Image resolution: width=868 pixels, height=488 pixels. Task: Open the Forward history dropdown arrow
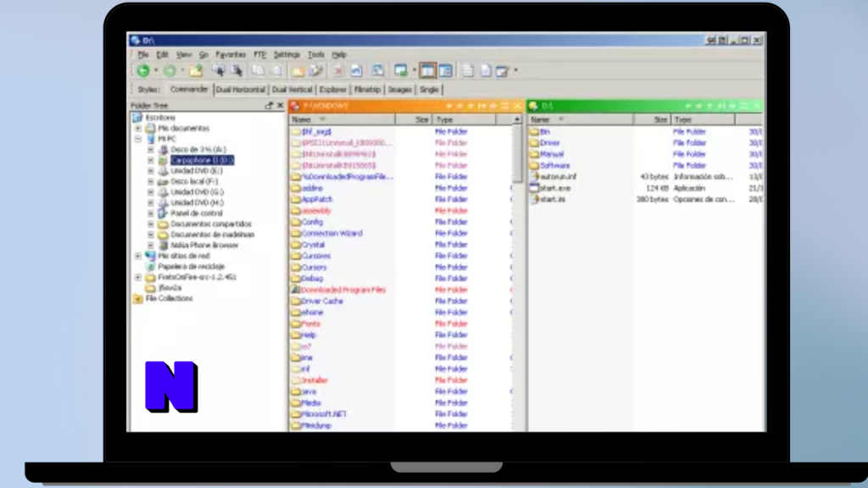pyautogui.click(x=182, y=71)
